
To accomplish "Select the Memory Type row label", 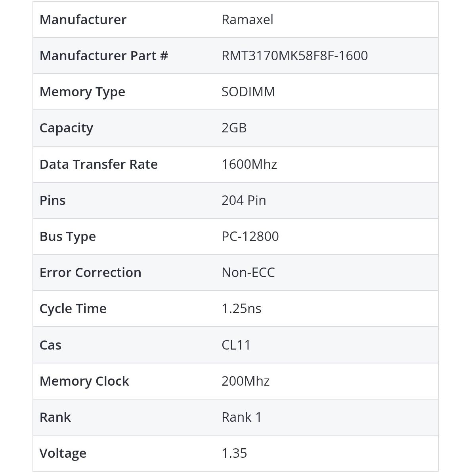I will click(82, 92).
